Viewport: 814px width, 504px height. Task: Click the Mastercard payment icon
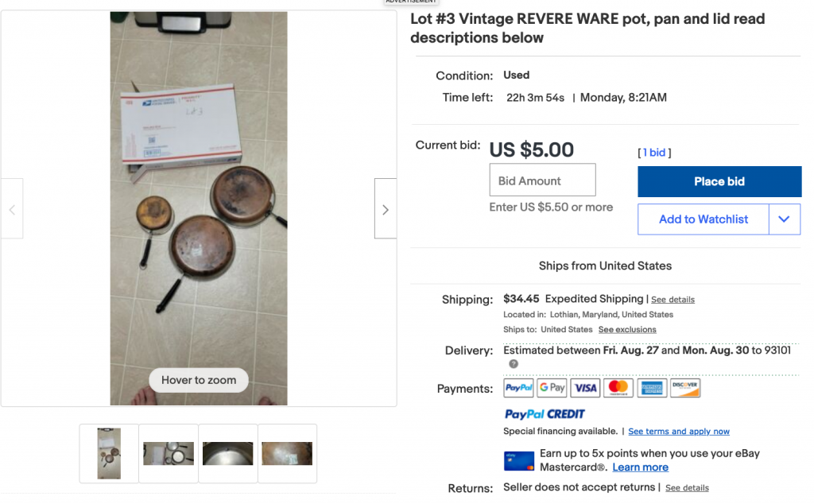(x=618, y=388)
